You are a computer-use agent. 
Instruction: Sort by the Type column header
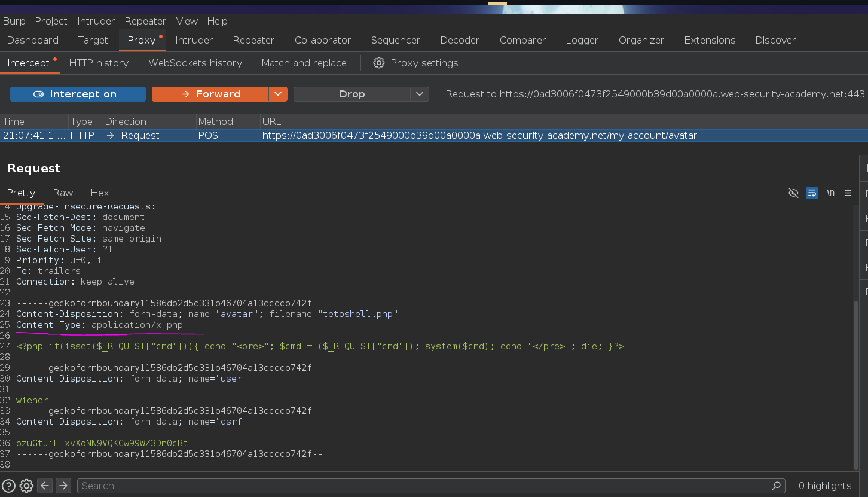click(x=85, y=121)
